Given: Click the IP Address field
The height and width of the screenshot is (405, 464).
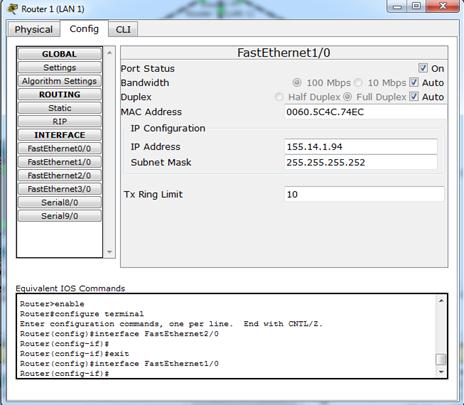Looking at the screenshot, I should click(x=361, y=147).
